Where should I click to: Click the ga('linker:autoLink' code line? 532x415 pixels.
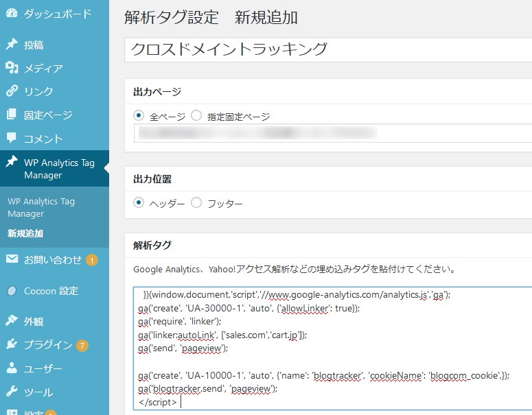click(222, 335)
